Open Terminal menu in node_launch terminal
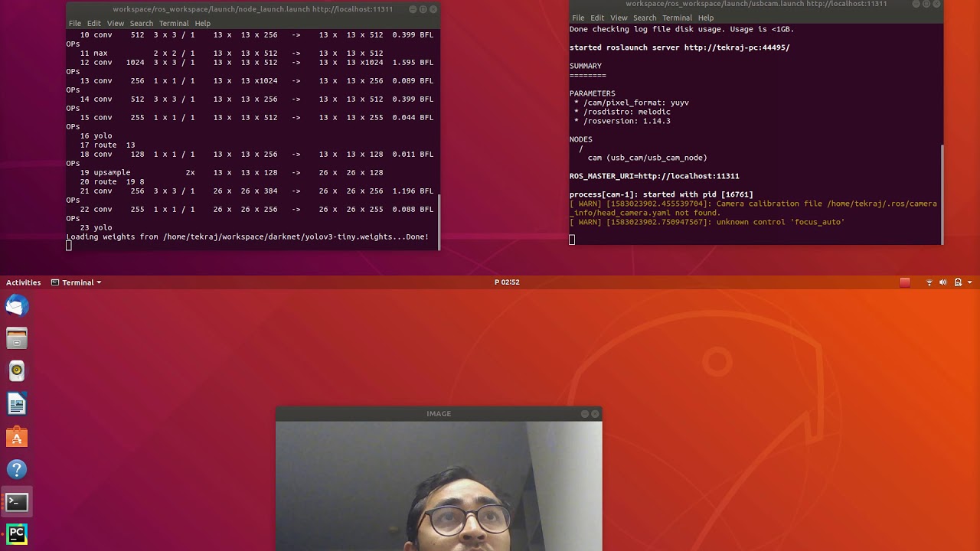Viewport: 980px width, 551px height. click(174, 23)
